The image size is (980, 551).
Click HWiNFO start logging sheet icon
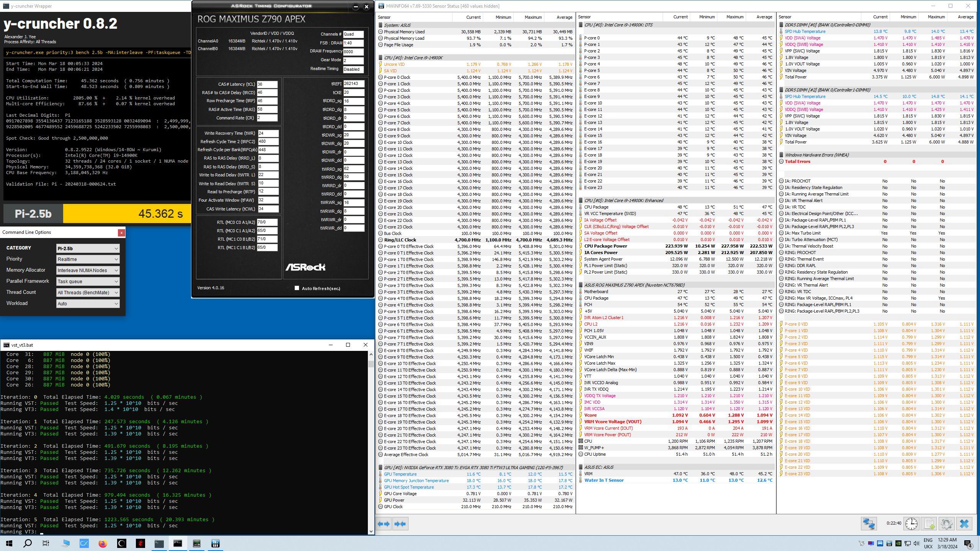(x=929, y=524)
